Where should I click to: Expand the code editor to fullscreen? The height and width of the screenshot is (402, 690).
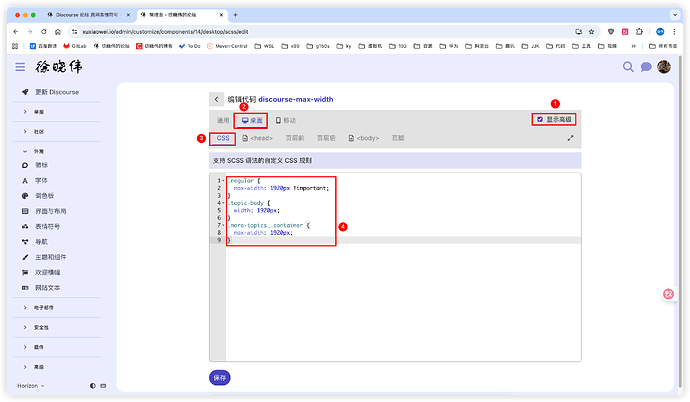(x=571, y=138)
